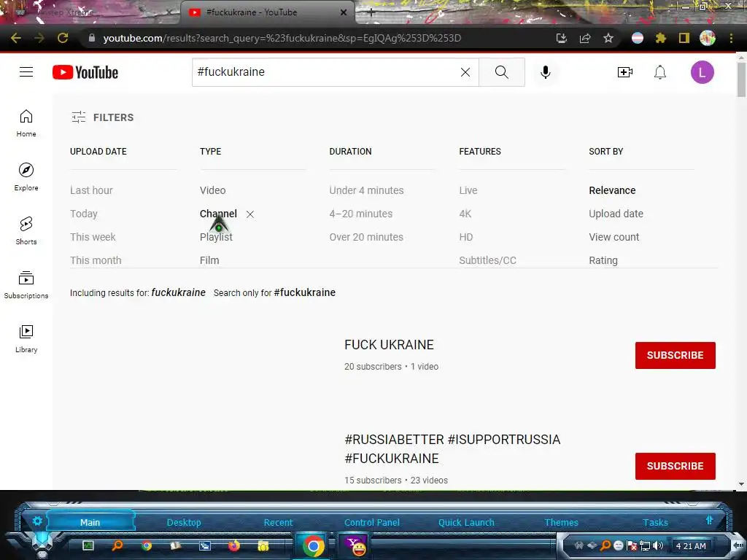Select the #fuckukraine - YouTube tab
Screen dimensions: 747x560
pos(267,12)
